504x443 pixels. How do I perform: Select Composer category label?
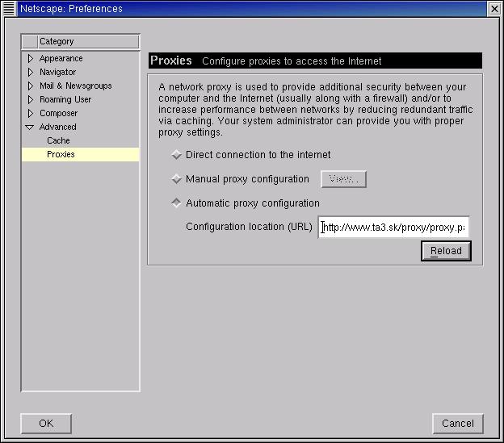pyautogui.click(x=58, y=113)
